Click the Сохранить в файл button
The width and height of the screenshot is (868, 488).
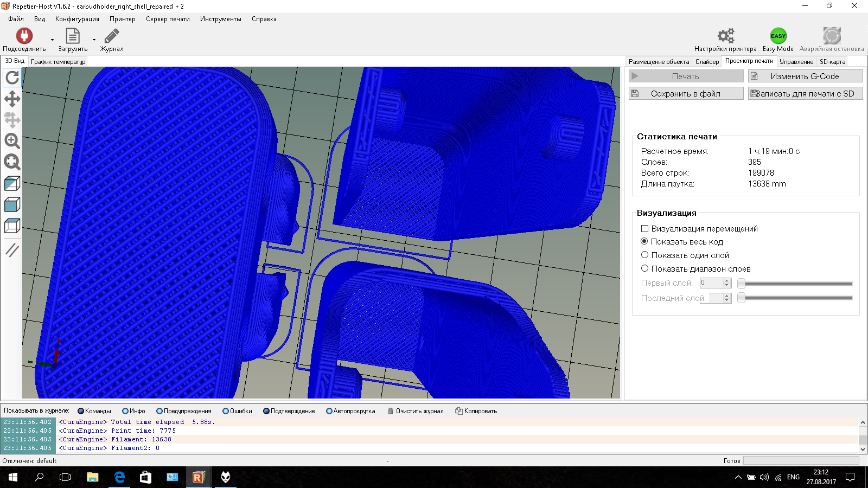[686, 93]
